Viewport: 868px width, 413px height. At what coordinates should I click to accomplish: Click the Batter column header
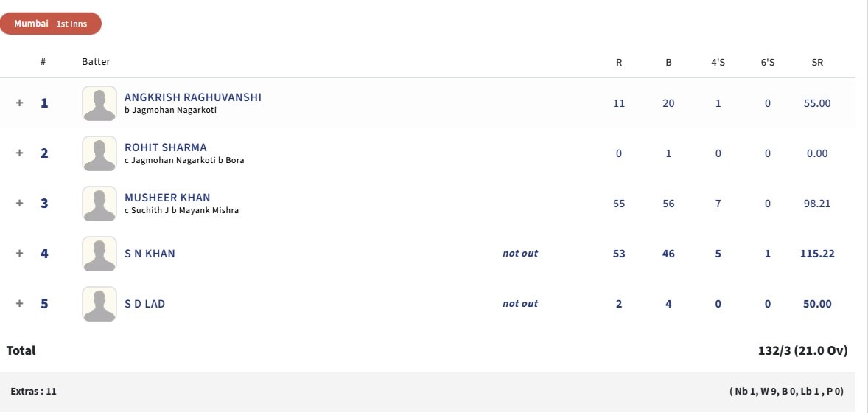click(x=96, y=62)
